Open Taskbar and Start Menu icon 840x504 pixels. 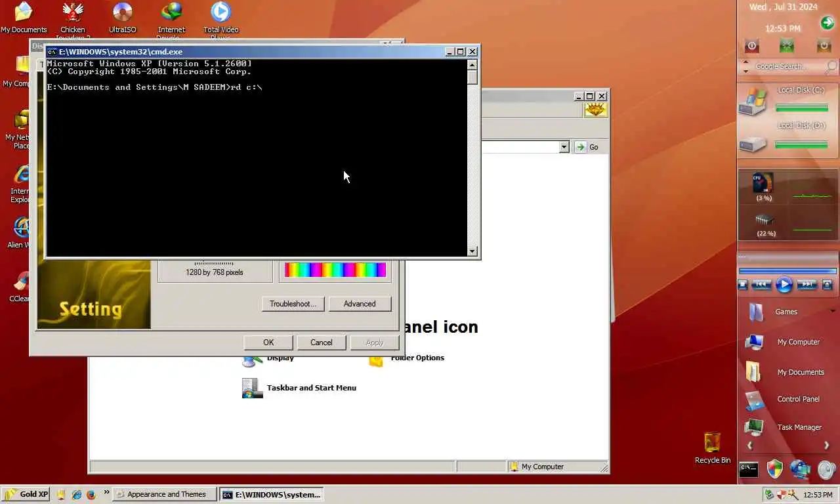pyautogui.click(x=299, y=388)
